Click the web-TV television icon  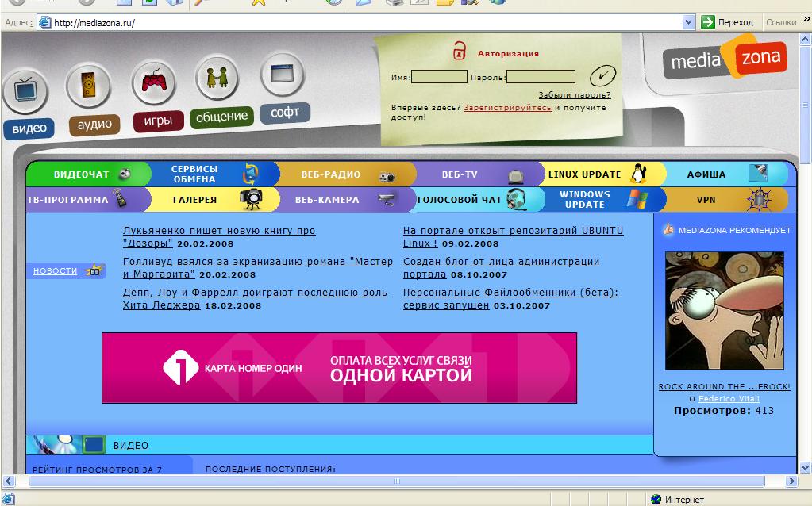516,177
